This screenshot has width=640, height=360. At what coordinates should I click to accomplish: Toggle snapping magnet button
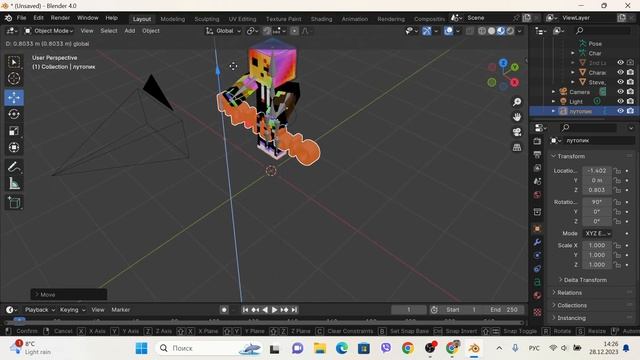(267, 31)
